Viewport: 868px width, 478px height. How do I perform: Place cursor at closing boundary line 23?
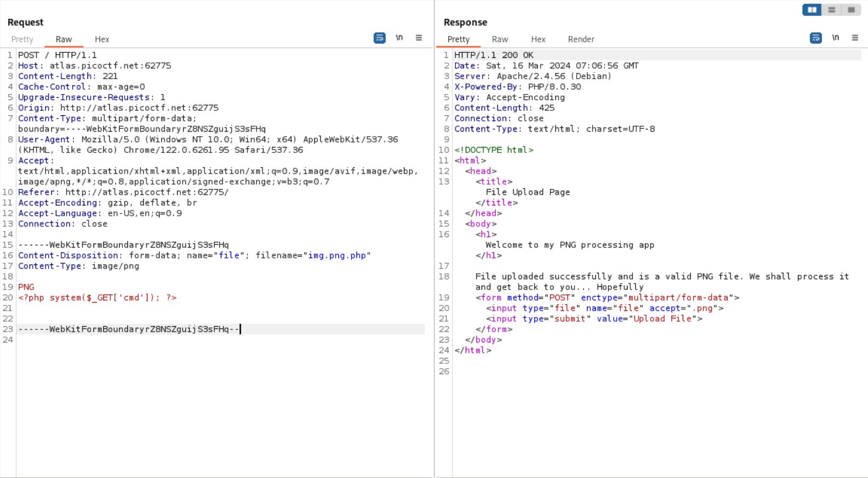[x=128, y=329]
